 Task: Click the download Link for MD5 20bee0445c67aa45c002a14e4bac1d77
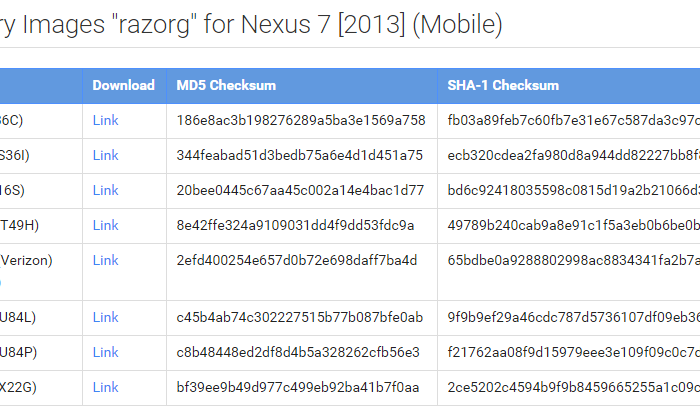coord(105,190)
